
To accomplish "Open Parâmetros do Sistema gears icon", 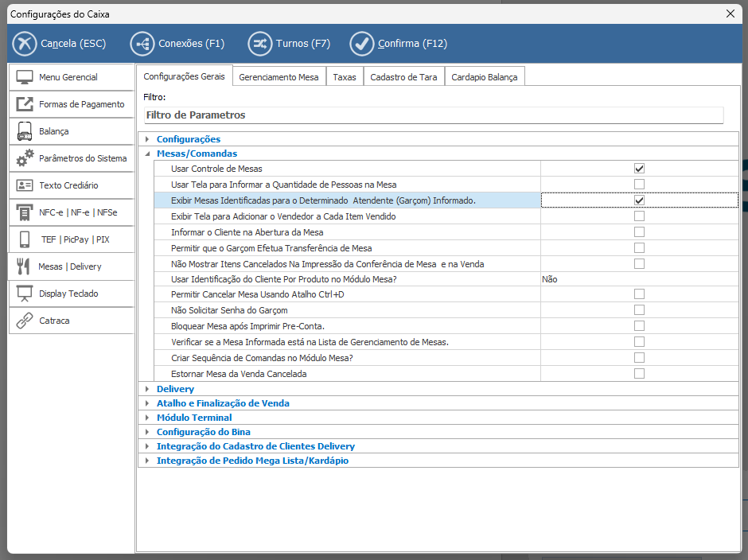I will point(25,158).
